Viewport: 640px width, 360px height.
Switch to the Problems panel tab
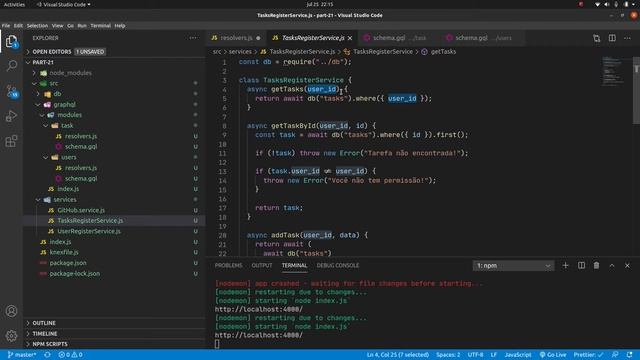click(228, 266)
